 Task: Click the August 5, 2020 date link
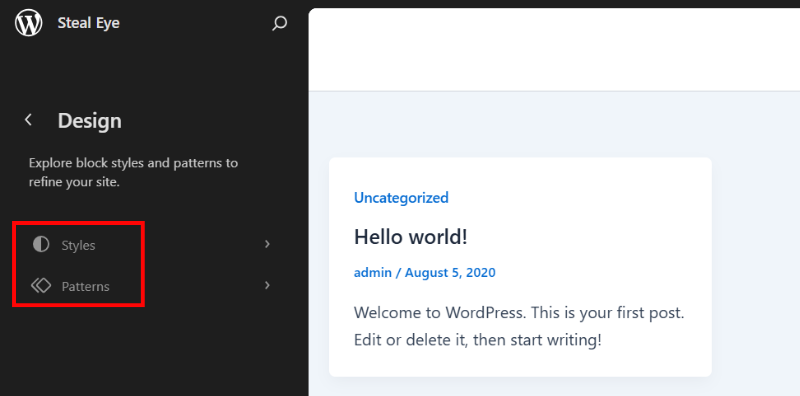[x=450, y=273]
